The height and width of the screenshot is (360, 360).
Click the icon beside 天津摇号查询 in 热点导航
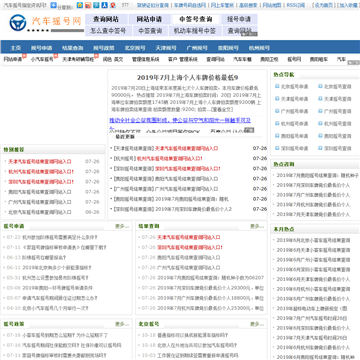point(320,99)
